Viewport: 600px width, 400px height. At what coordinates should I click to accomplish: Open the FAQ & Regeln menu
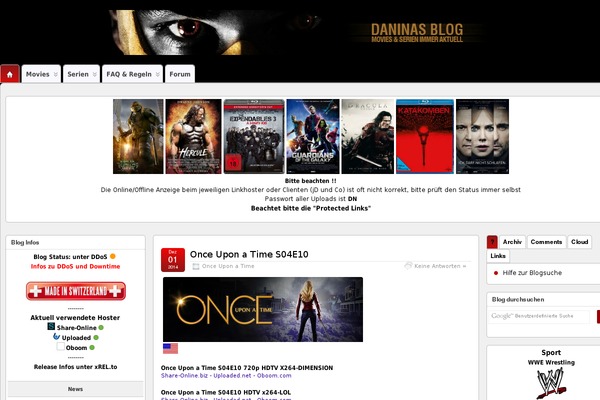point(129,74)
